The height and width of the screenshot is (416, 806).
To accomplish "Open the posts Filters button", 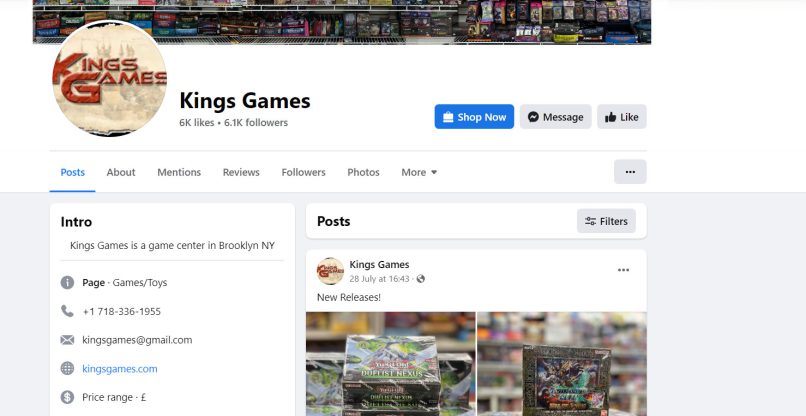I will pos(606,221).
